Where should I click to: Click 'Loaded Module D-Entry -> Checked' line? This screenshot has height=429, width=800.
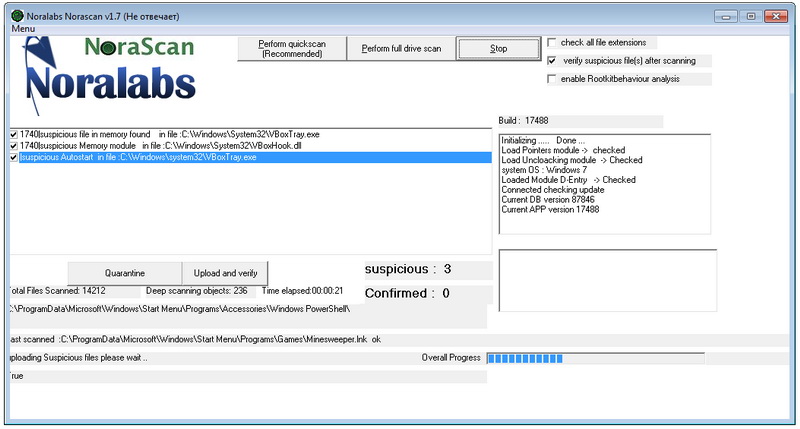pyautogui.click(x=568, y=180)
